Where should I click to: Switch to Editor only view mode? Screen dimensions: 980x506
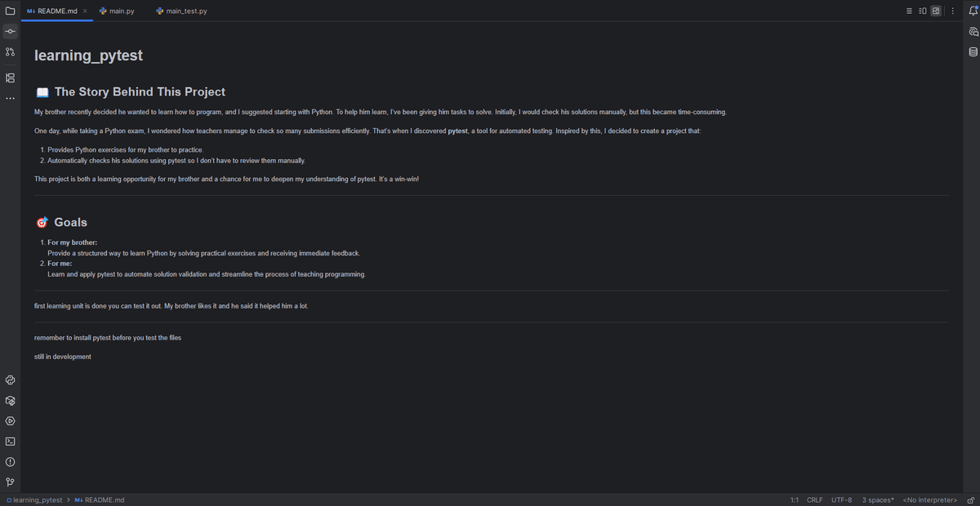[910, 11]
